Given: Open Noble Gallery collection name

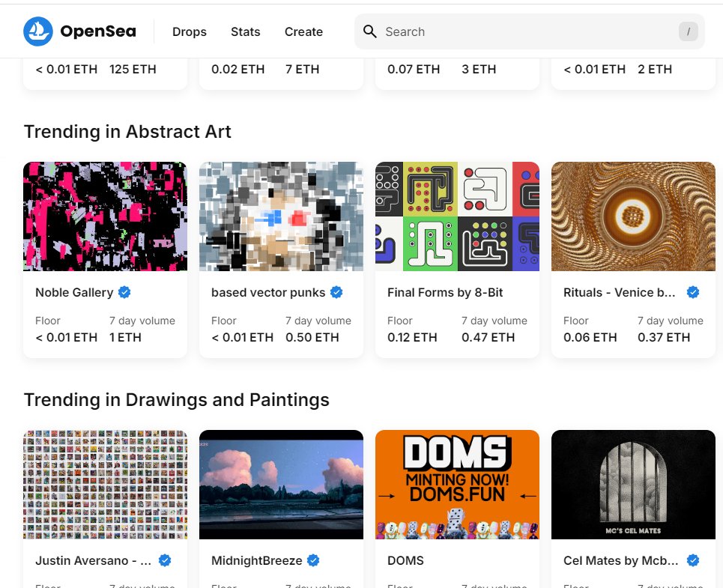Looking at the screenshot, I should point(74,293).
